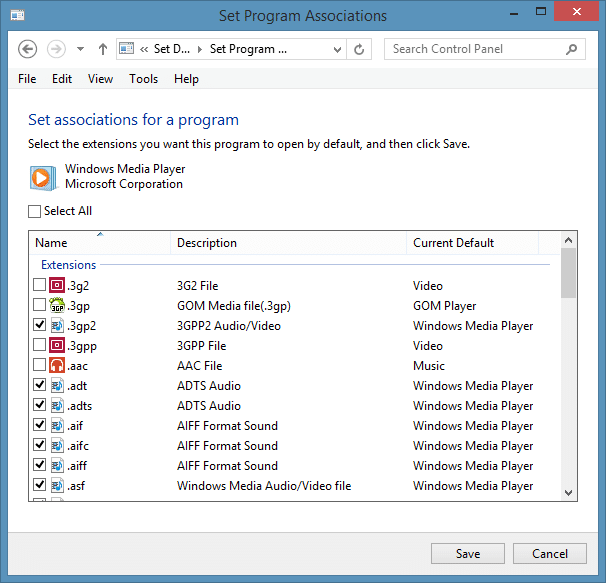Click the .aif file icon
The width and height of the screenshot is (606, 583).
[x=57, y=425]
